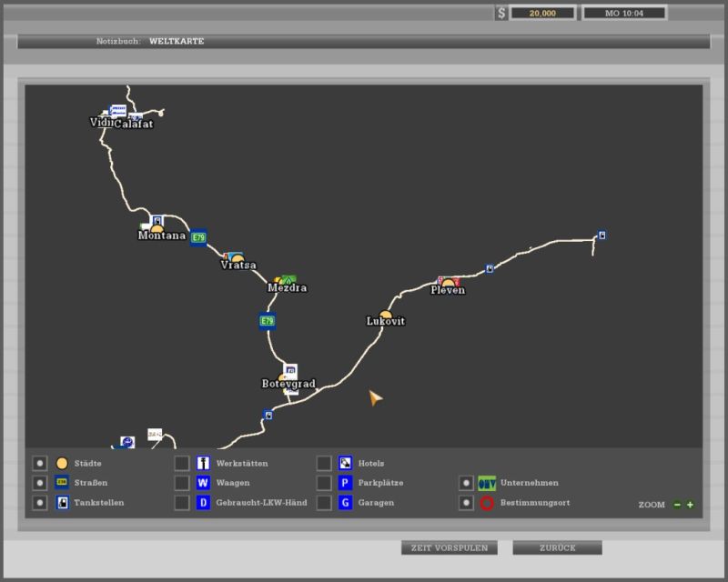The height and width of the screenshot is (582, 728).
Task: Select the Vratsa city marker
Action: 238,259
